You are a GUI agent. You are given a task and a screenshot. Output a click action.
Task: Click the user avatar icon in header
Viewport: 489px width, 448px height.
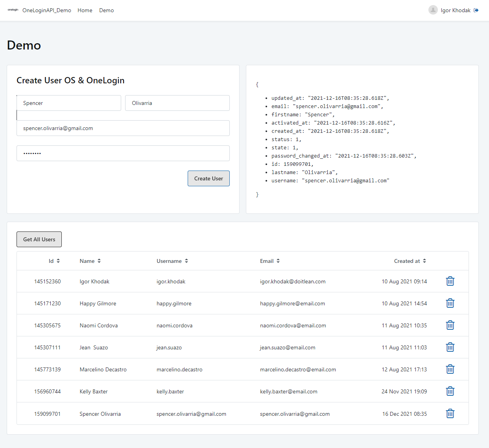433,10
